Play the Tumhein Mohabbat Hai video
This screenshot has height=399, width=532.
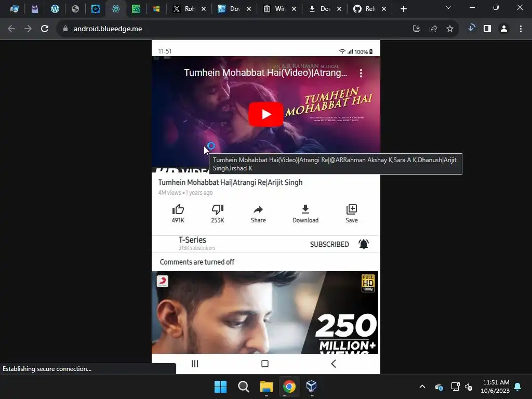click(265, 114)
